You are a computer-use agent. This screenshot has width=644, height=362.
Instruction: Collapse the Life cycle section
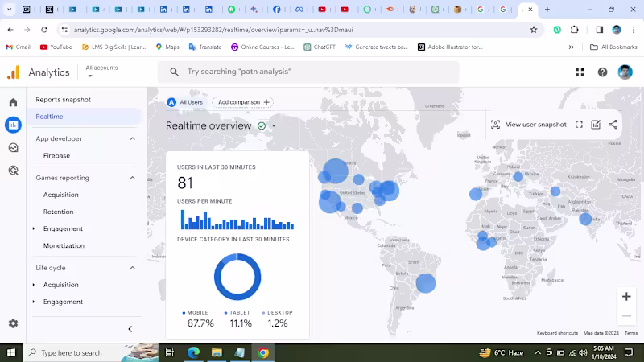point(132,268)
